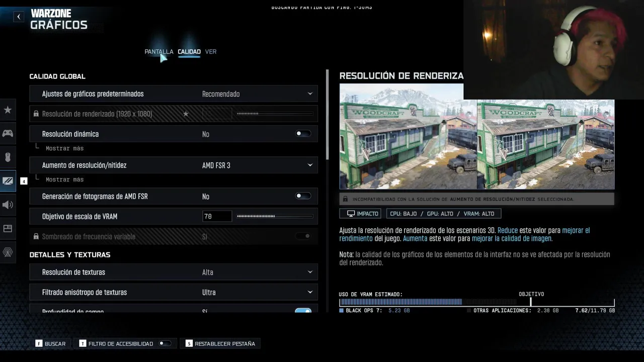This screenshot has height=362, width=644.
Task: Click the VRAM scale value field showing 70
Action: click(x=217, y=216)
